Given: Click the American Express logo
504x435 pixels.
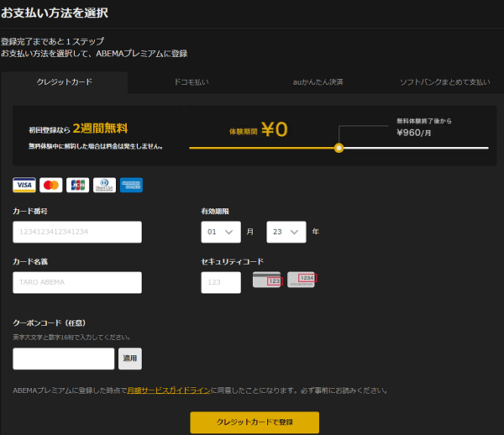Looking at the screenshot, I should 131,185.
